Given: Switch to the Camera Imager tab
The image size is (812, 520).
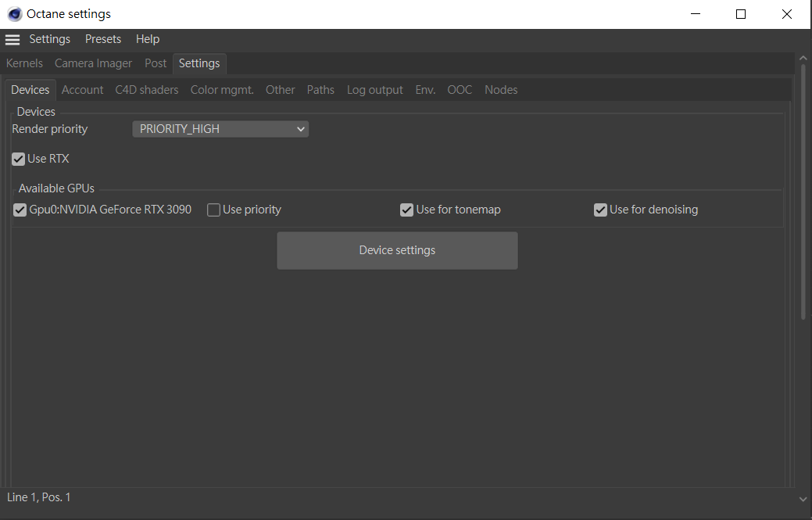Looking at the screenshot, I should (x=93, y=63).
